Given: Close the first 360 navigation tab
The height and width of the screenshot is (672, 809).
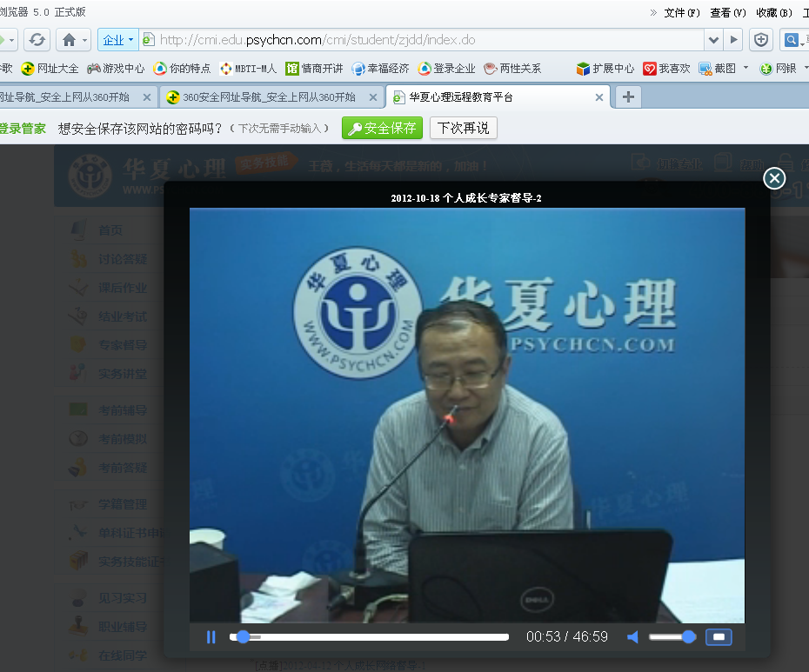Looking at the screenshot, I should click(x=146, y=97).
